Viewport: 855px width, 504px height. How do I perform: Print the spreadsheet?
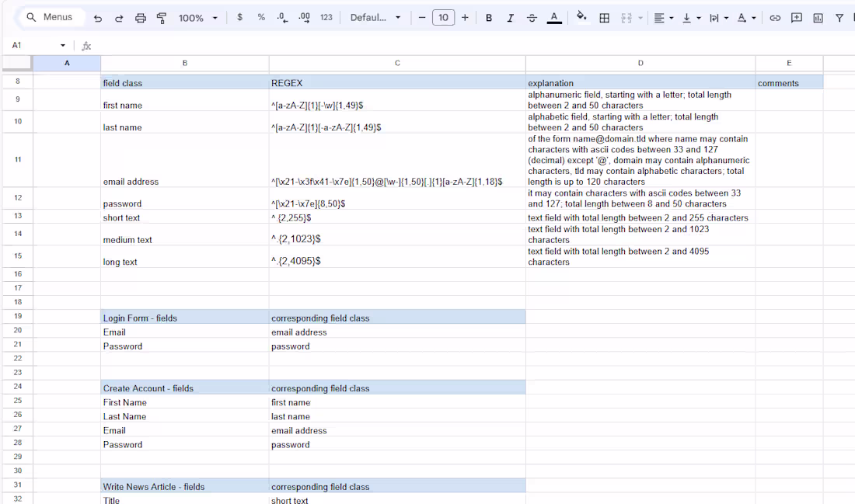140,17
